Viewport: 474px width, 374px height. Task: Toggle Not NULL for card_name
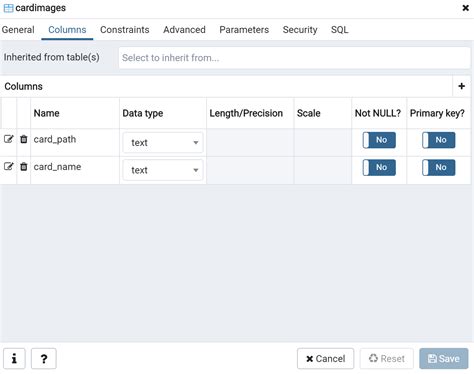(x=379, y=167)
